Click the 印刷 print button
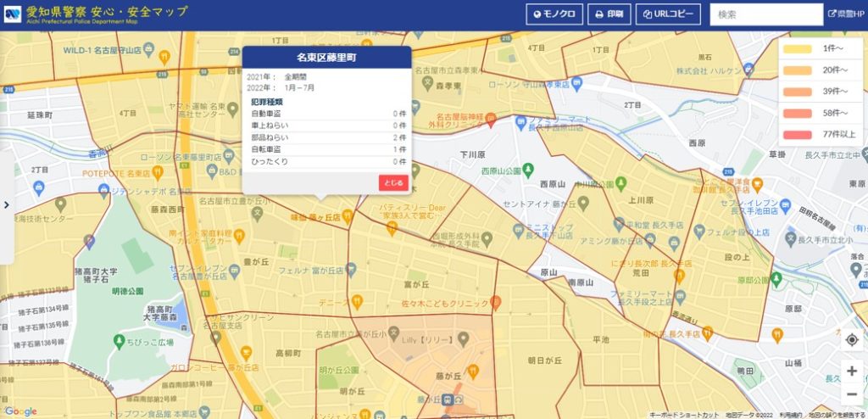Viewport: 868px width, 419px height. point(609,14)
